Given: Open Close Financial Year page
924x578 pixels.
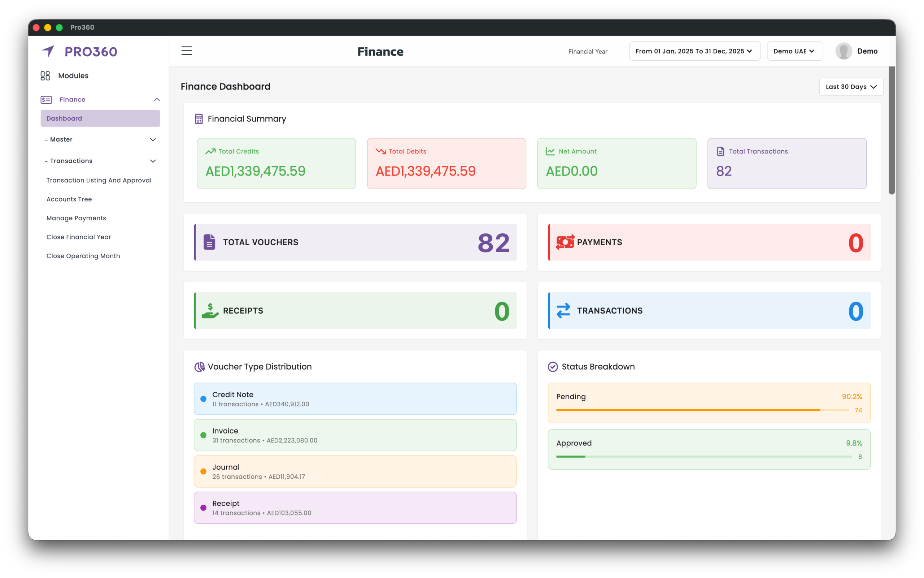Looking at the screenshot, I should 79,237.
